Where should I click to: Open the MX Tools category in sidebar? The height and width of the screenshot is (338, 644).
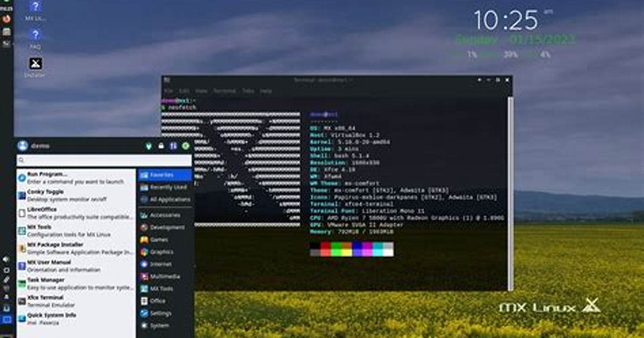pyautogui.click(x=165, y=288)
